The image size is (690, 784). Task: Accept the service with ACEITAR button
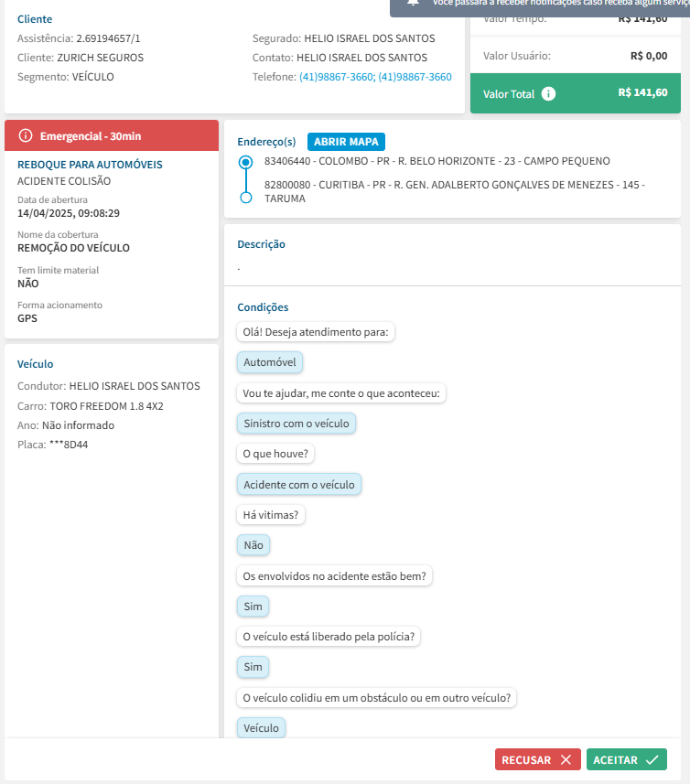(626, 760)
